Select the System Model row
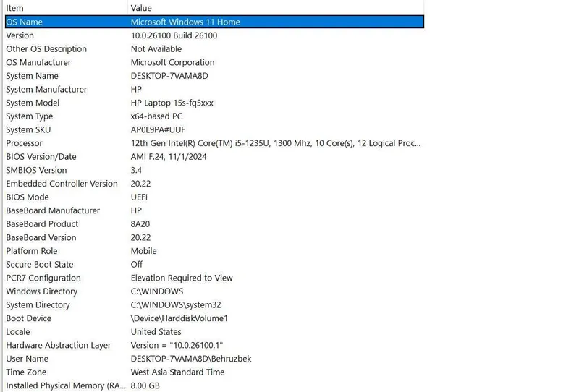Viewport: 579px width, 392px height. coord(214,103)
